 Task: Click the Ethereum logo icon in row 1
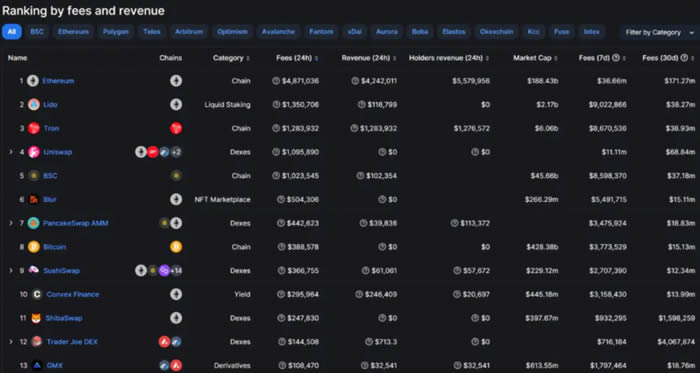click(x=33, y=81)
